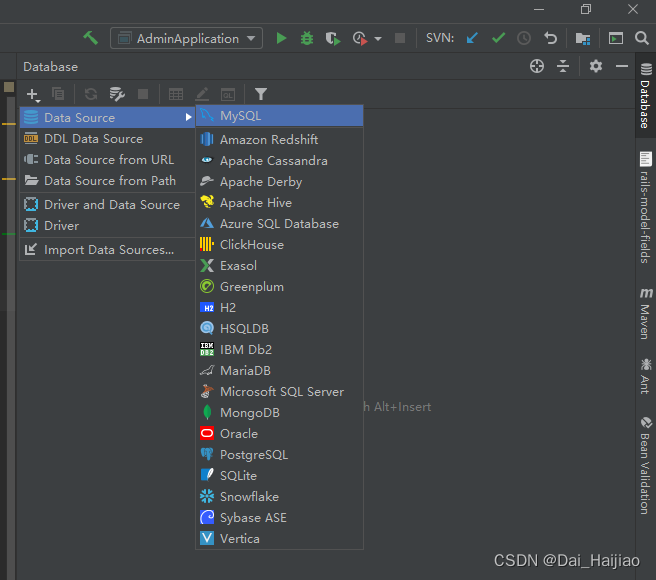Choose IBM Db2 data source
Image resolution: width=656 pixels, height=580 pixels.
[279, 349]
